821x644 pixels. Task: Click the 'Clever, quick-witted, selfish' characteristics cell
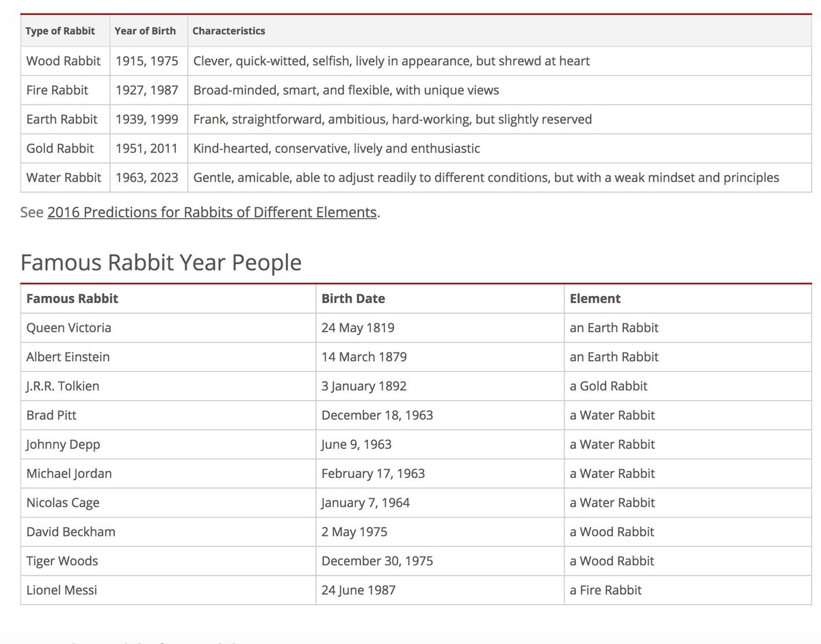(x=499, y=61)
